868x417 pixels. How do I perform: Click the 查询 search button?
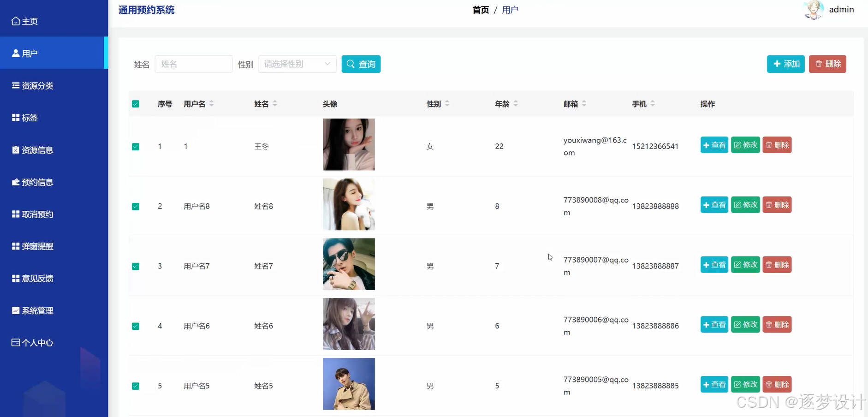(361, 64)
